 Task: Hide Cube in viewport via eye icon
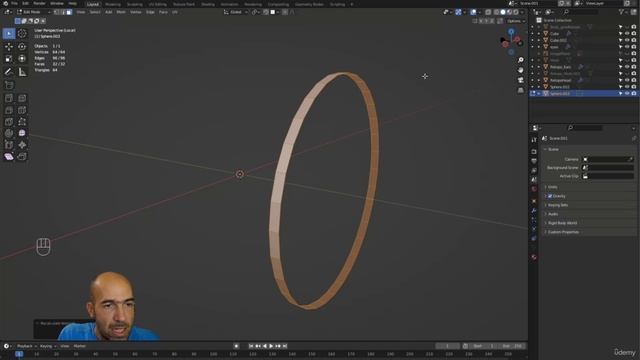pyautogui.click(x=627, y=34)
